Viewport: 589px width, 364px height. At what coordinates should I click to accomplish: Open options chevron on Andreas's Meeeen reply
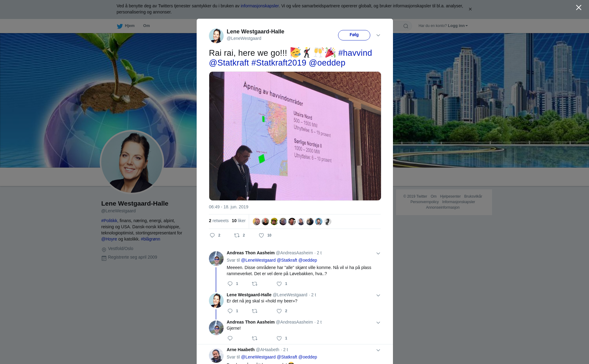coord(378,253)
